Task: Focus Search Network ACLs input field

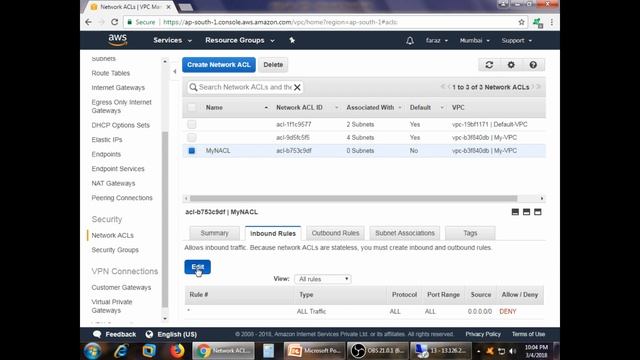Action: coord(245,87)
